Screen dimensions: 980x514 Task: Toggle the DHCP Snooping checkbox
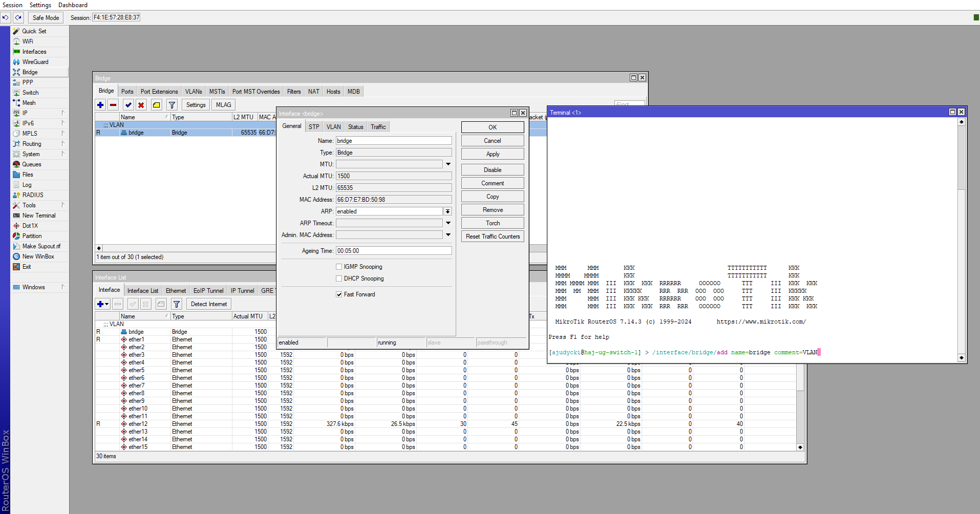click(339, 279)
